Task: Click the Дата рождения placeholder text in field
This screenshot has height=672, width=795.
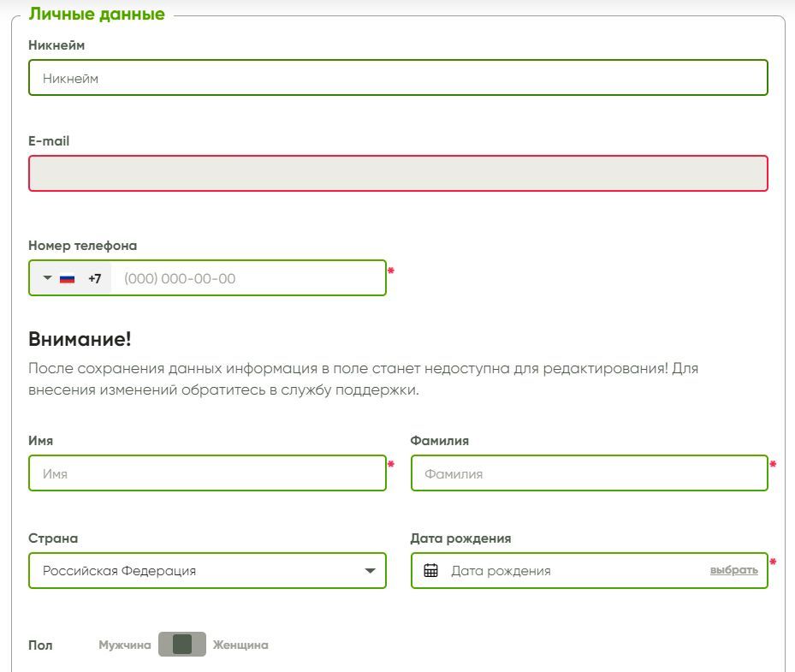Action: tap(501, 571)
